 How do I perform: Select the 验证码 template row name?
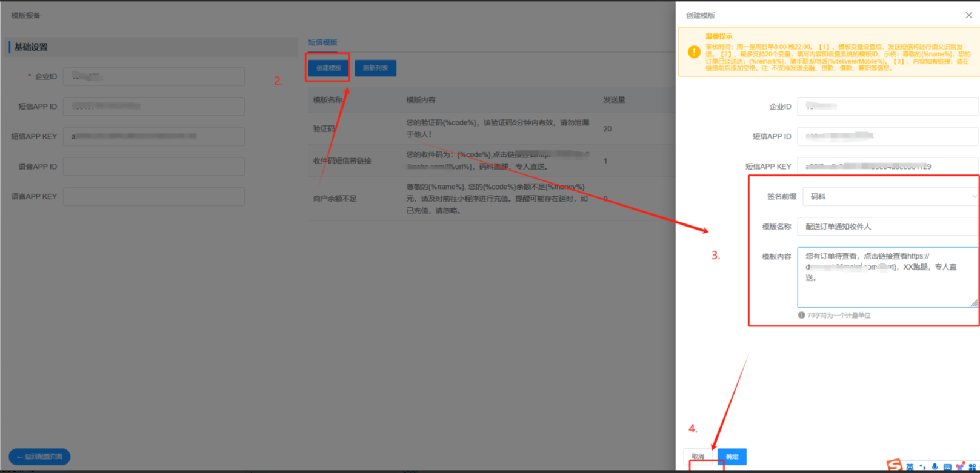coord(324,128)
